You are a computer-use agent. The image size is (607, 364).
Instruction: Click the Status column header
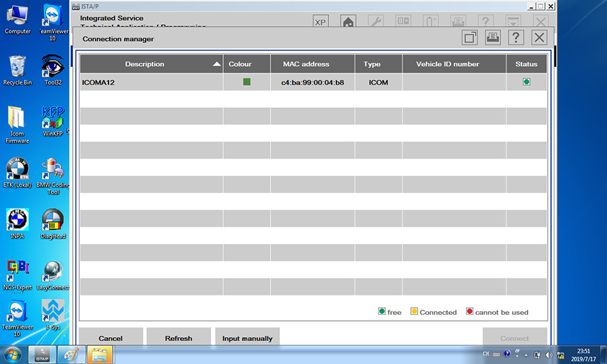point(527,64)
